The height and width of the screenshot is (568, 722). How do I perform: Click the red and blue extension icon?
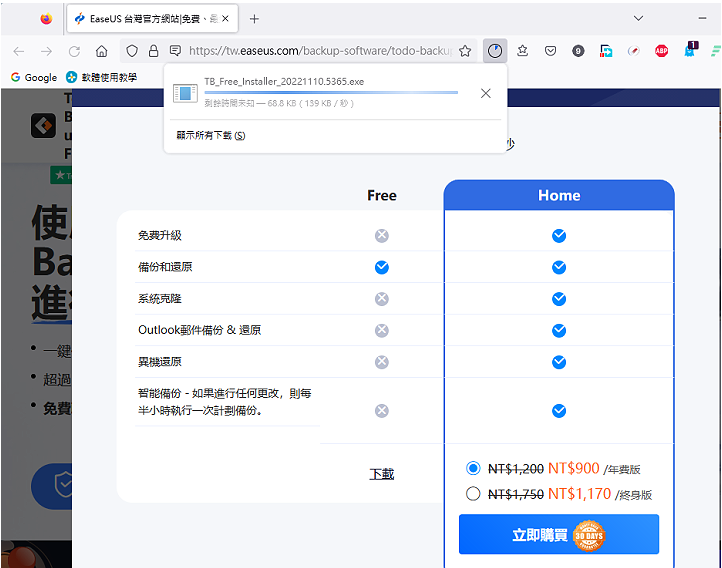[x=606, y=51]
